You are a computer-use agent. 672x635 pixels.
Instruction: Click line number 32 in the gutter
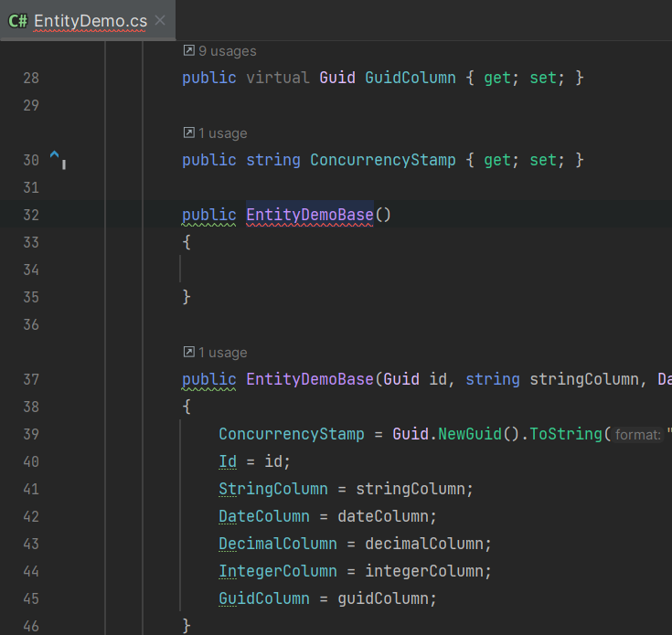31,215
